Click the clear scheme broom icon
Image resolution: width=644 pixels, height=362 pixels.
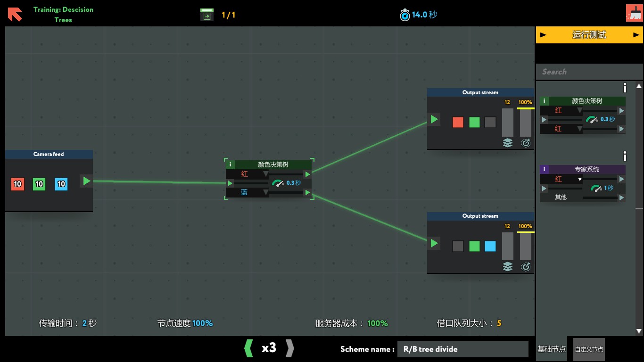pos(634,13)
